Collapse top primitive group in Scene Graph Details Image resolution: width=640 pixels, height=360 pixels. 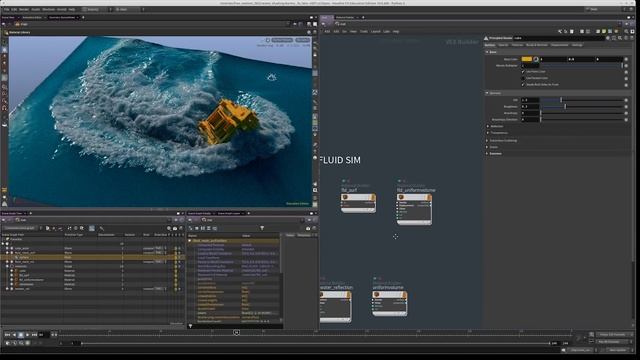click(189, 240)
